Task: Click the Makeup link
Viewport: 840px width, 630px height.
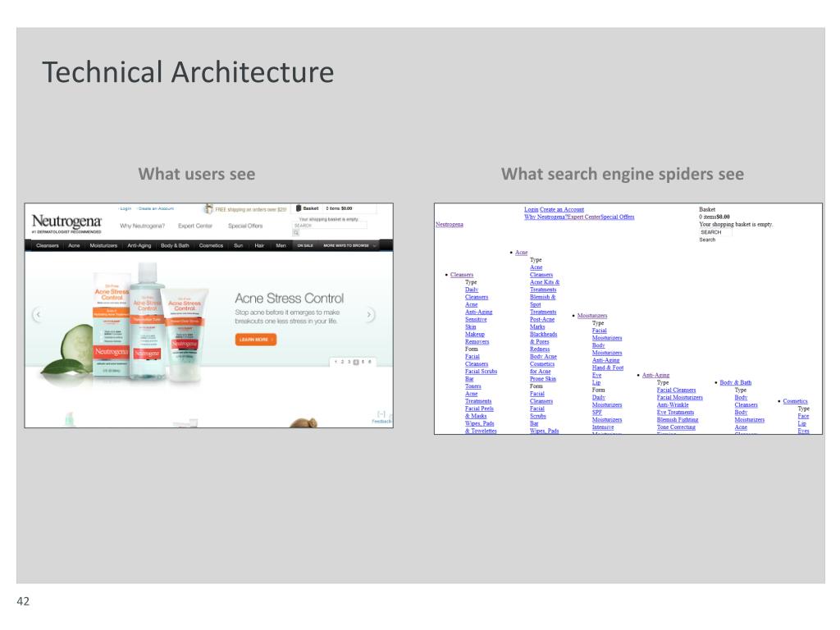Action: click(x=475, y=335)
